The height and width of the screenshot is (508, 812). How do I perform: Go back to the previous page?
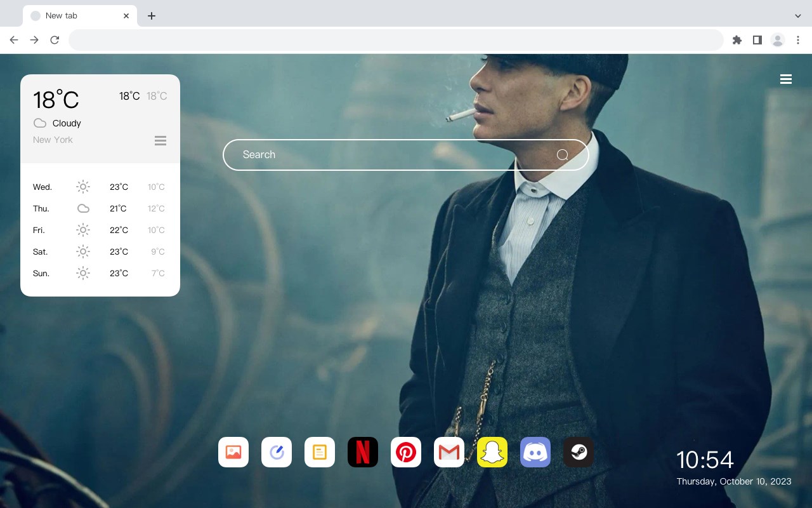coord(14,40)
